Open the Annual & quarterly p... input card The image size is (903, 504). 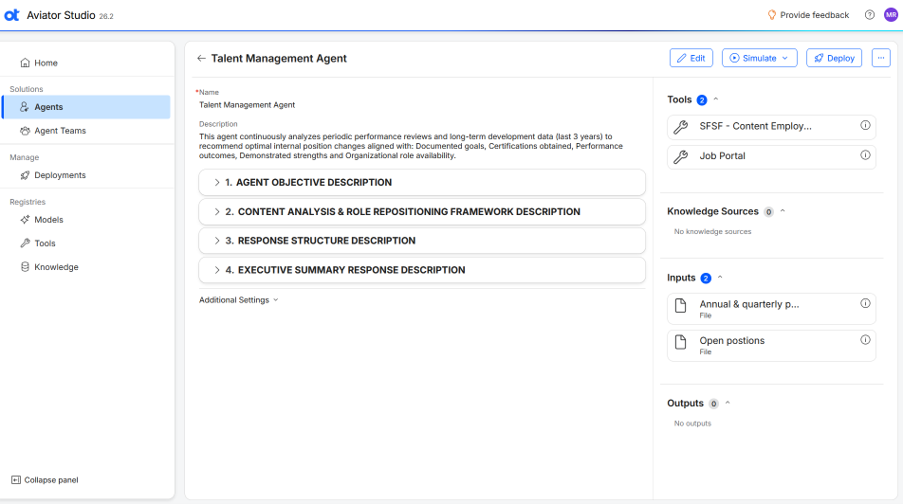(x=772, y=308)
